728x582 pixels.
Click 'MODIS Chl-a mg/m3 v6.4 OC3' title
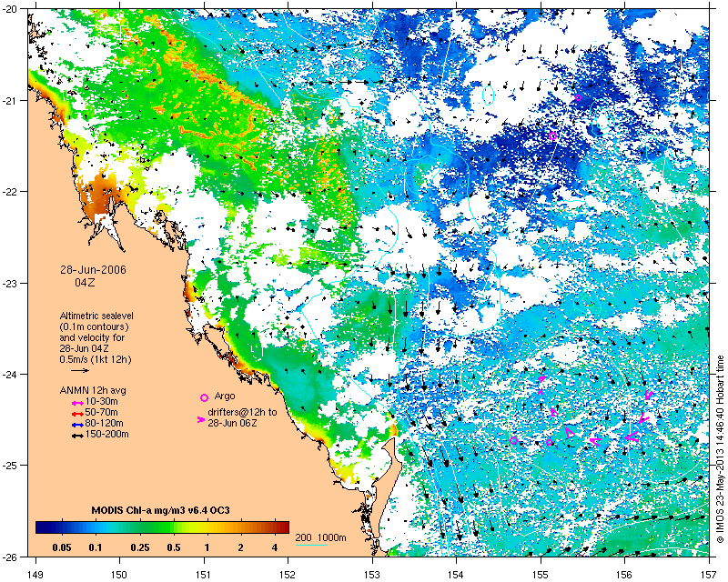click(160, 510)
